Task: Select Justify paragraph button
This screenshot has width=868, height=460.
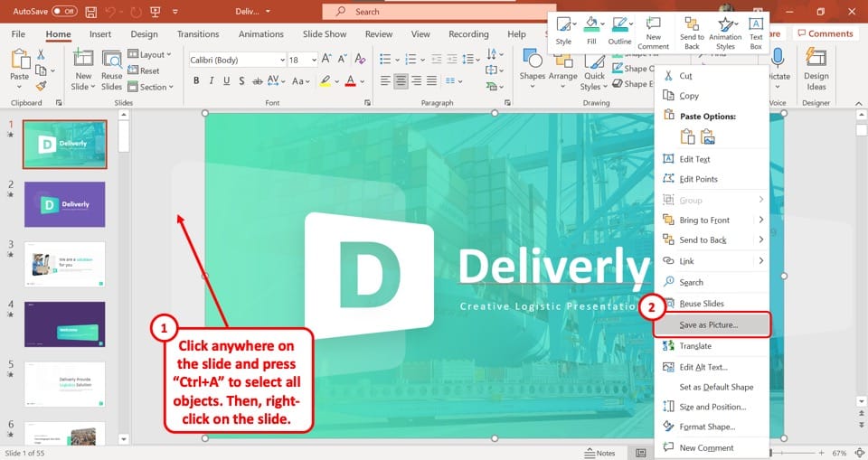Action: click(x=432, y=80)
